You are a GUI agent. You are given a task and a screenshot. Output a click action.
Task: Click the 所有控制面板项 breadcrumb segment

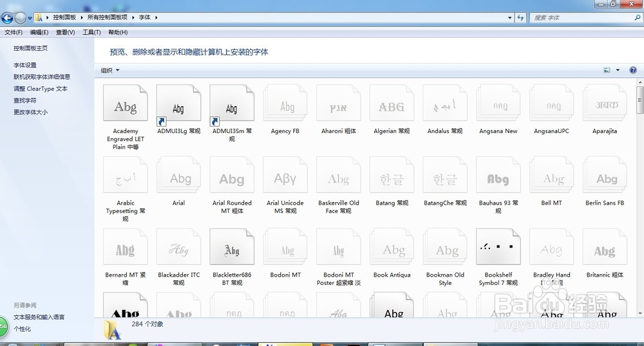107,17
